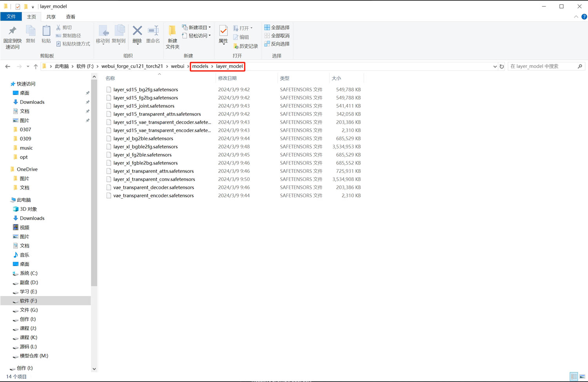The image size is (588, 382).
Task: Click the Rename icon in ribbon
Action: 153,31
